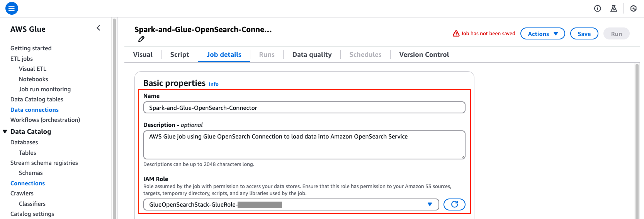Open Notebooks page
644x219 pixels.
tap(34, 79)
